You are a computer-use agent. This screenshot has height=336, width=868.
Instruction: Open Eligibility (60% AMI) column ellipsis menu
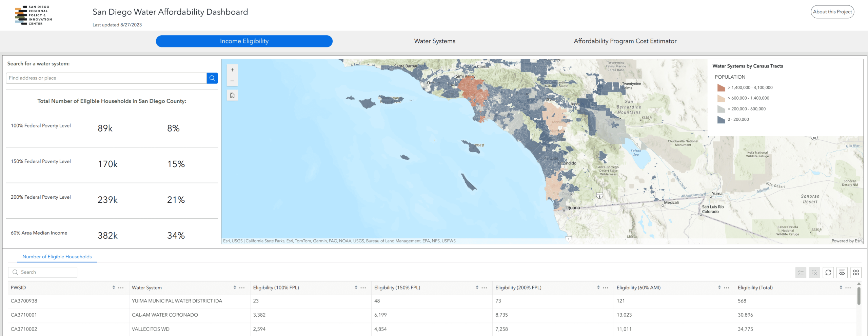pos(727,288)
